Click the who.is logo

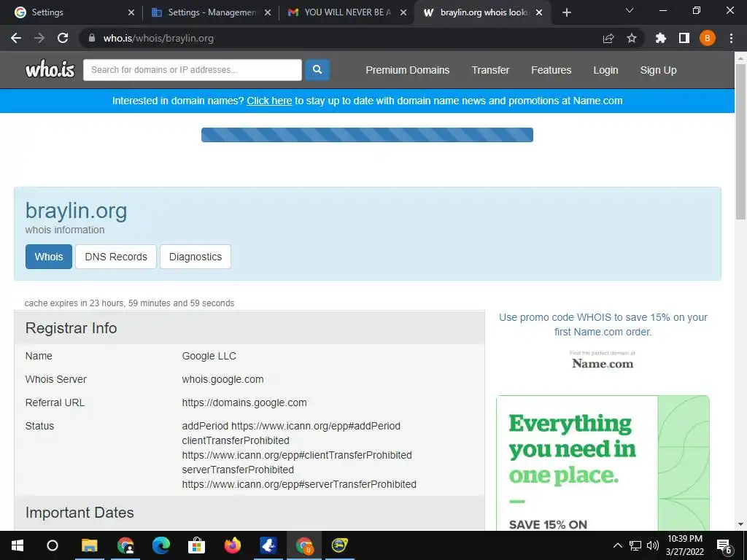[50, 69]
